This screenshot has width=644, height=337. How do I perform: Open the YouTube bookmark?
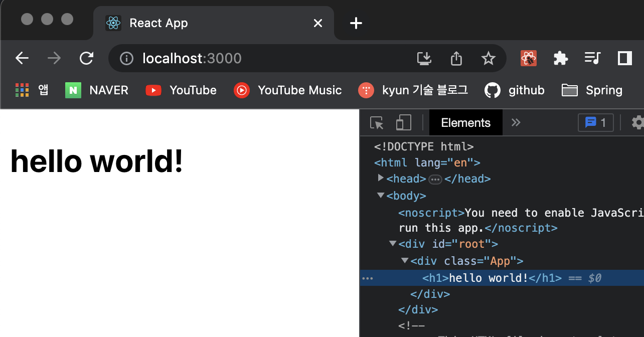point(181,90)
